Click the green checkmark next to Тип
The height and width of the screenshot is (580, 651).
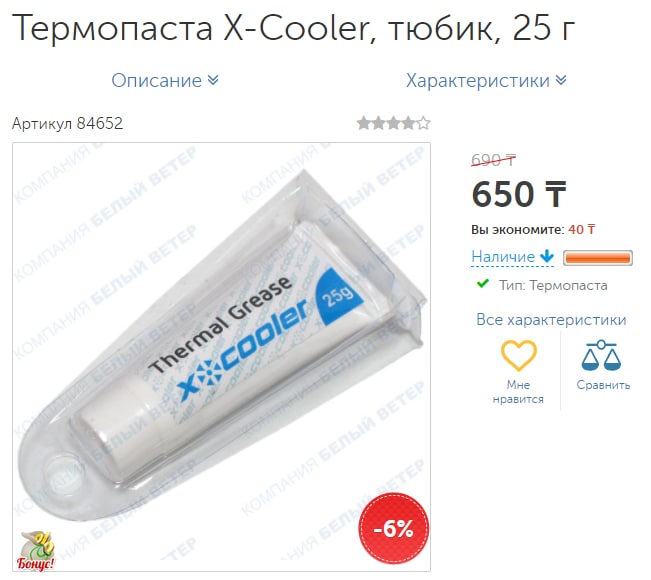483,284
